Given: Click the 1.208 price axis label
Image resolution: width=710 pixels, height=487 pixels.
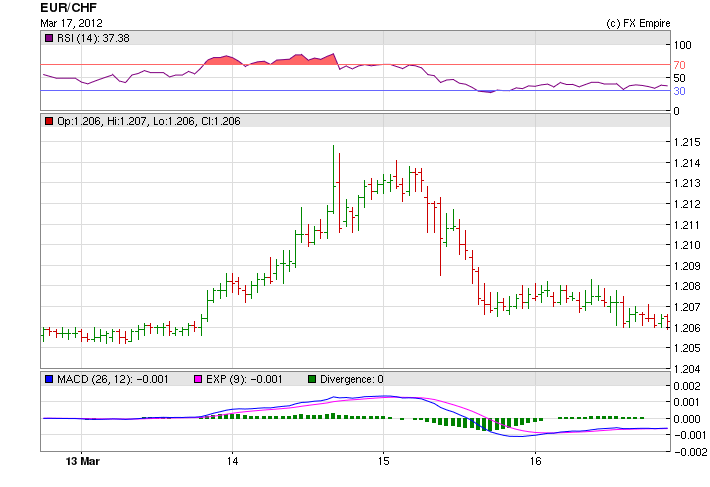Looking at the screenshot, I should click(x=687, y=286).
